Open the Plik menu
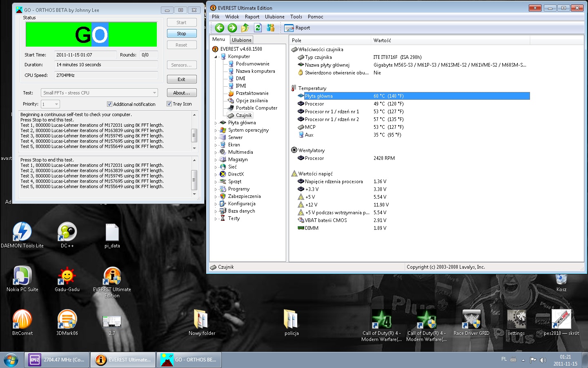The width and height of the screenshot is (588, 368). point(216,17)
